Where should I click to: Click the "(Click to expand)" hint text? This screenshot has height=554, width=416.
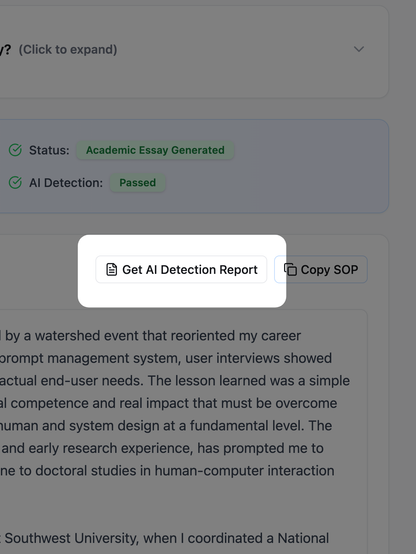(x=68, y=49)
